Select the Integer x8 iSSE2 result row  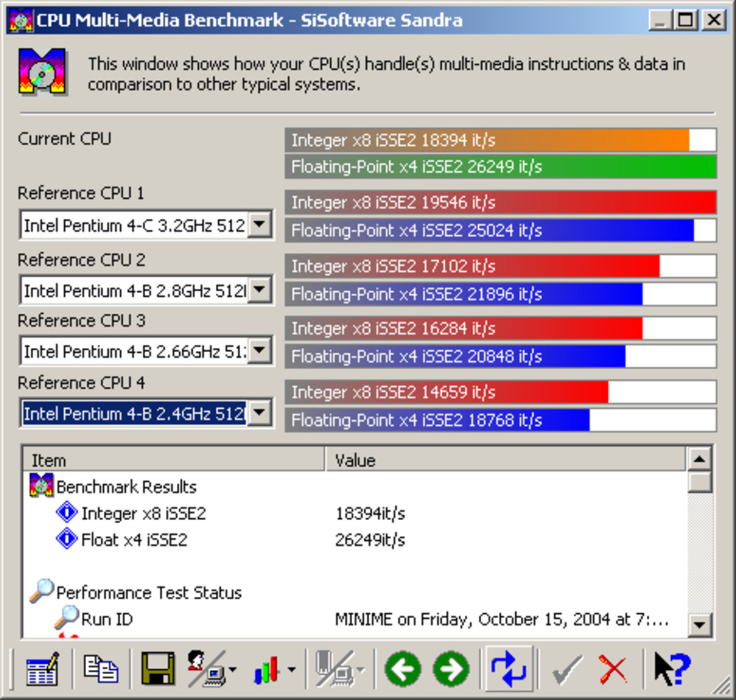143,513
